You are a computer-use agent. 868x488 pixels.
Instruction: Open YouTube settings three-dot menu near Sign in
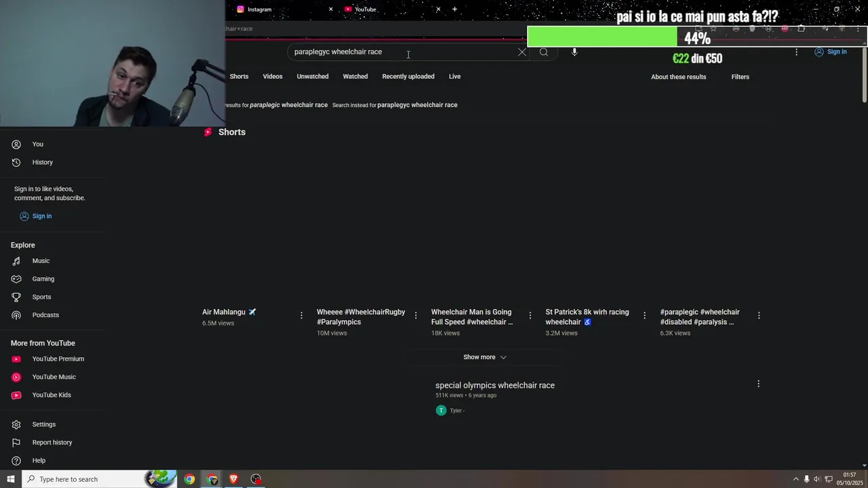point(797,52)
